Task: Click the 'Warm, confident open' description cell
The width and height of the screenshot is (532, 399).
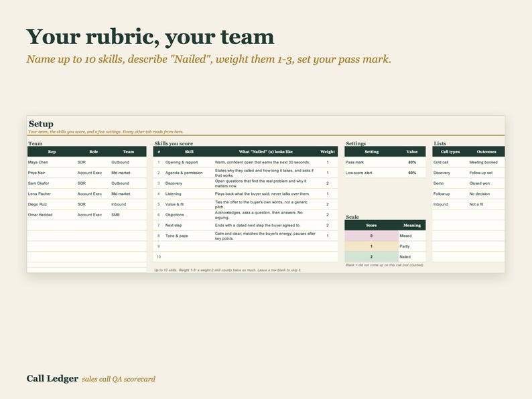Action: point(265,163)
